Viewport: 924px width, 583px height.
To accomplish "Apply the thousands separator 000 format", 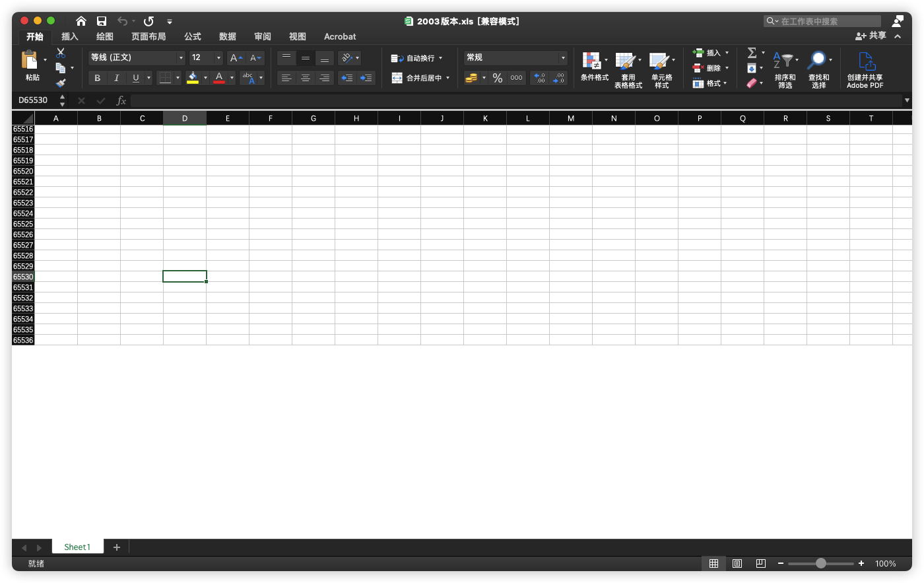I will pyautogui.click(x=516, y=78).
